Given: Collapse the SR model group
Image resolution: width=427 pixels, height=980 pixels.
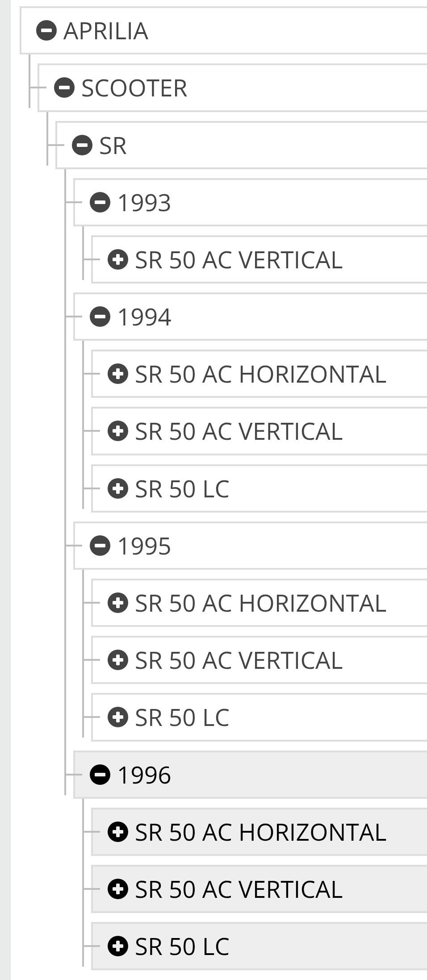Looking at the screenshot, I should 82,146.
